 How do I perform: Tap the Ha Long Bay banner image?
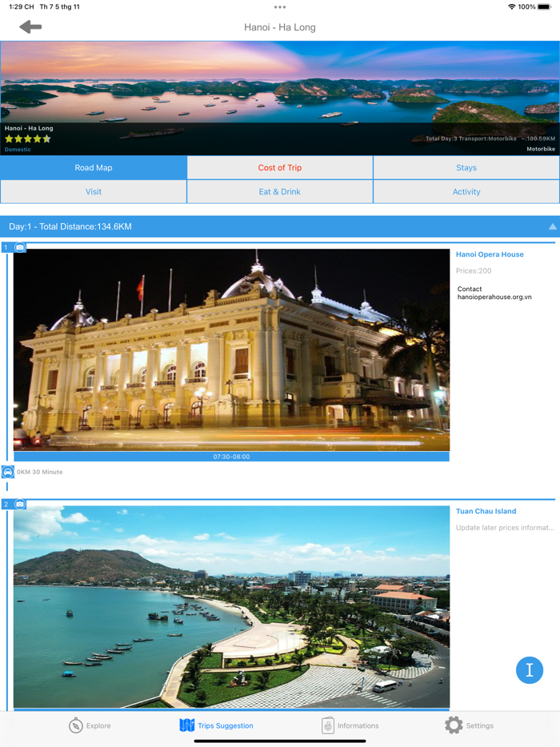click(x=280, y=98)
